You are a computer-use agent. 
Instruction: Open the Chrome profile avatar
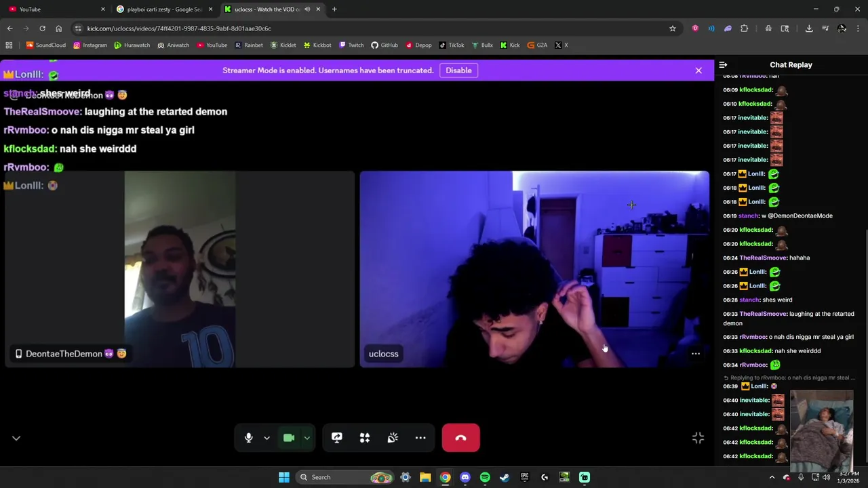point(842,28)
